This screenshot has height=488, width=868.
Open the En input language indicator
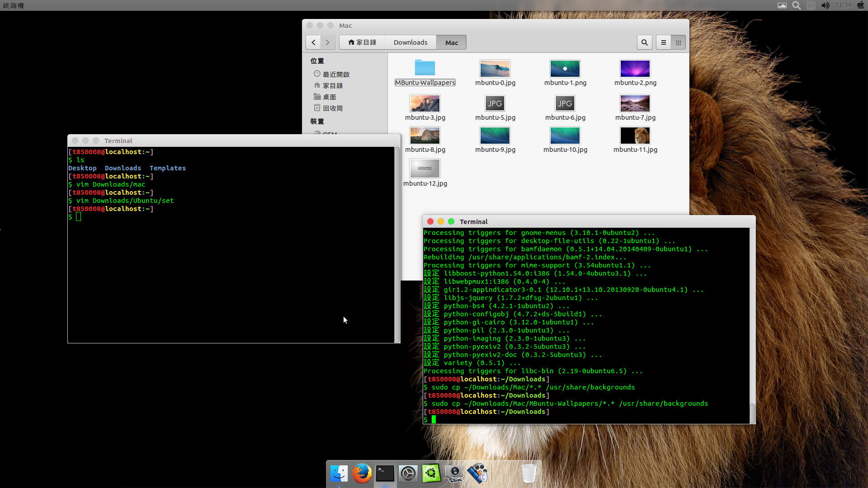[x=811, y=5]
